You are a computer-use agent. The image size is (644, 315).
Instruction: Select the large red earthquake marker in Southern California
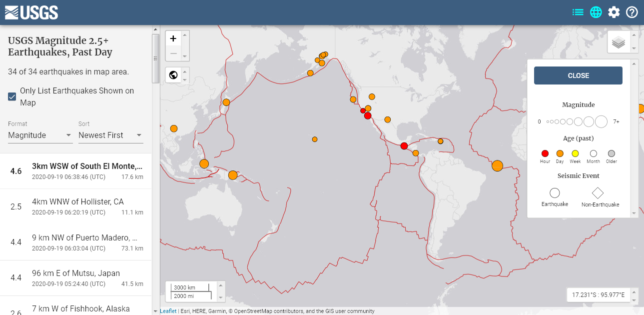click(x=368, y=115)
